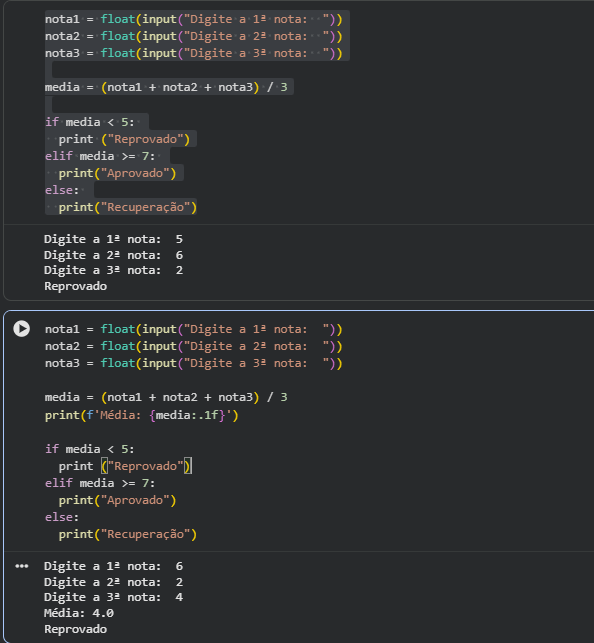Click the "Recuperação" string in second cell

coord(146,534)
